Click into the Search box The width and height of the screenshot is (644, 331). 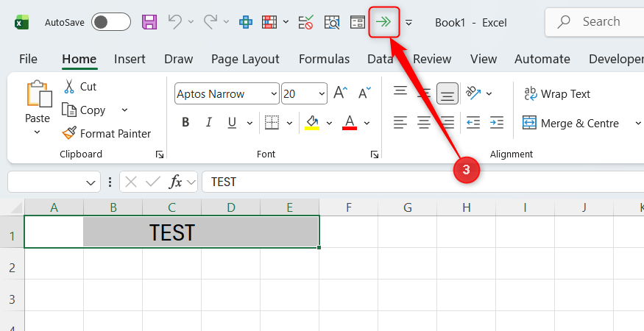[595, 22]
